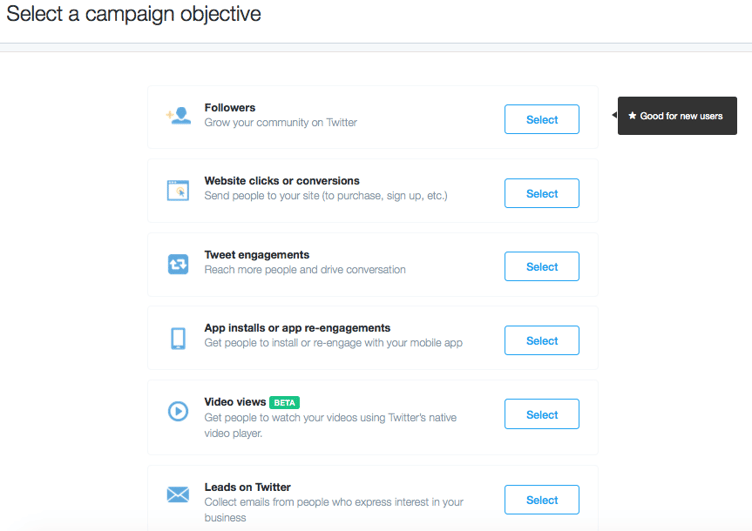Click the App installs or app re-engagements title
The image size is (752, 531).
click(297, 328)
